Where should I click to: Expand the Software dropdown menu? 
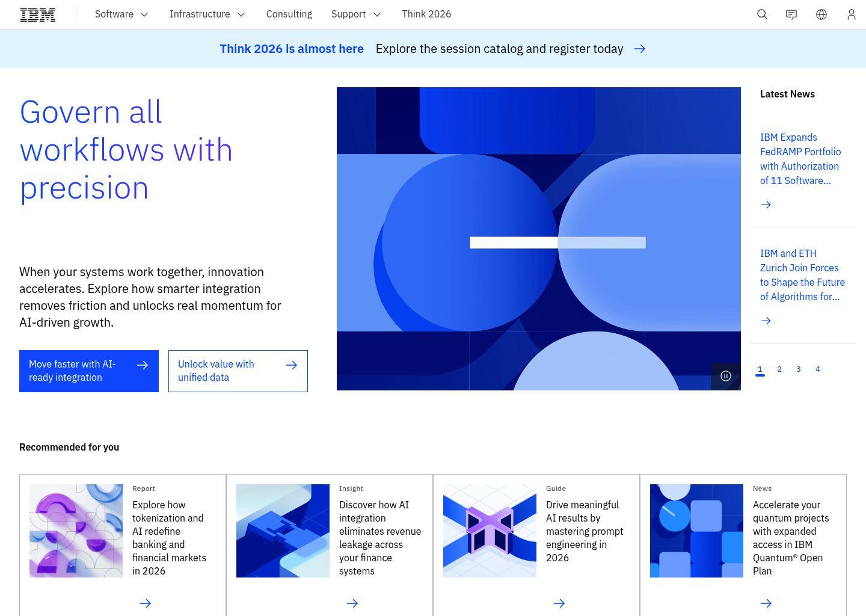121,14
